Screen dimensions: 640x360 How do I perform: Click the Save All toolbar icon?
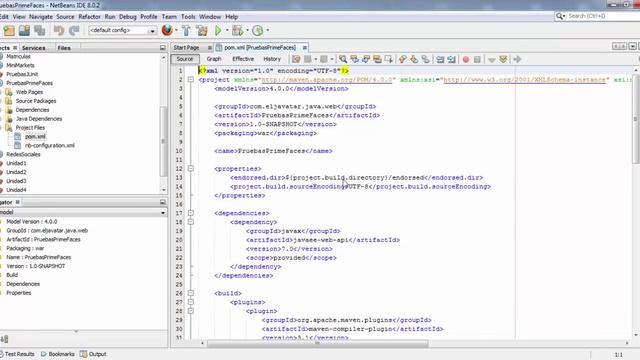click(x=40, y=31)
